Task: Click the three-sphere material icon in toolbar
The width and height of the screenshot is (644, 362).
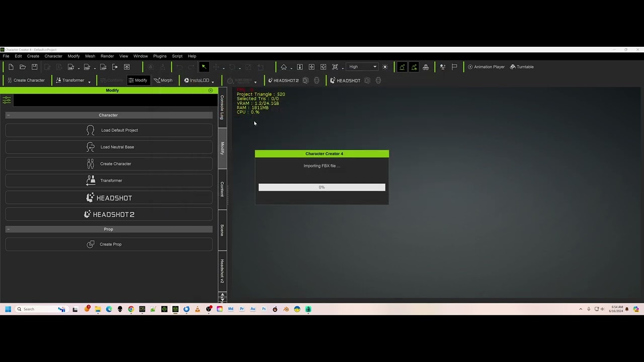Action: 426,67
